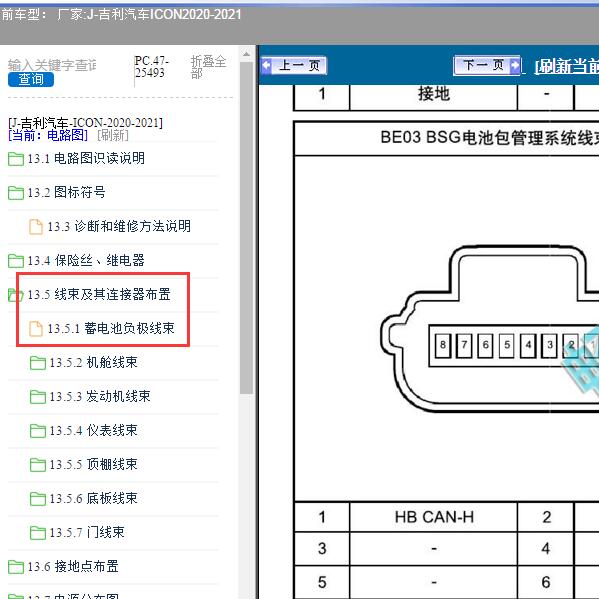
Task: Open folder icon for 13.2 图标符号
Action: pyautogui.click(x=16, y=193)
